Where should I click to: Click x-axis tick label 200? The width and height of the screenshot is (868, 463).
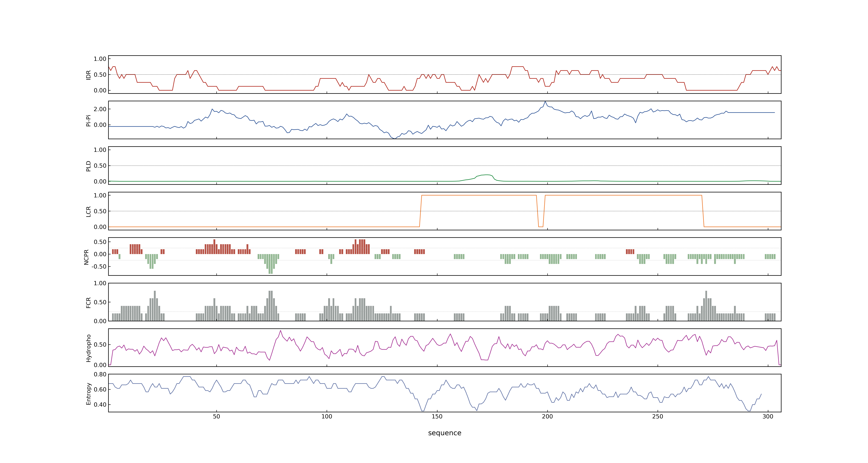click(x=547, y=416)
